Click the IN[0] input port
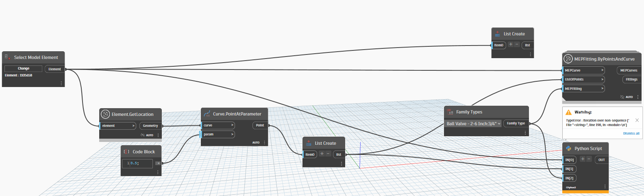Screen dimensions: 644x196 [569, 160]
